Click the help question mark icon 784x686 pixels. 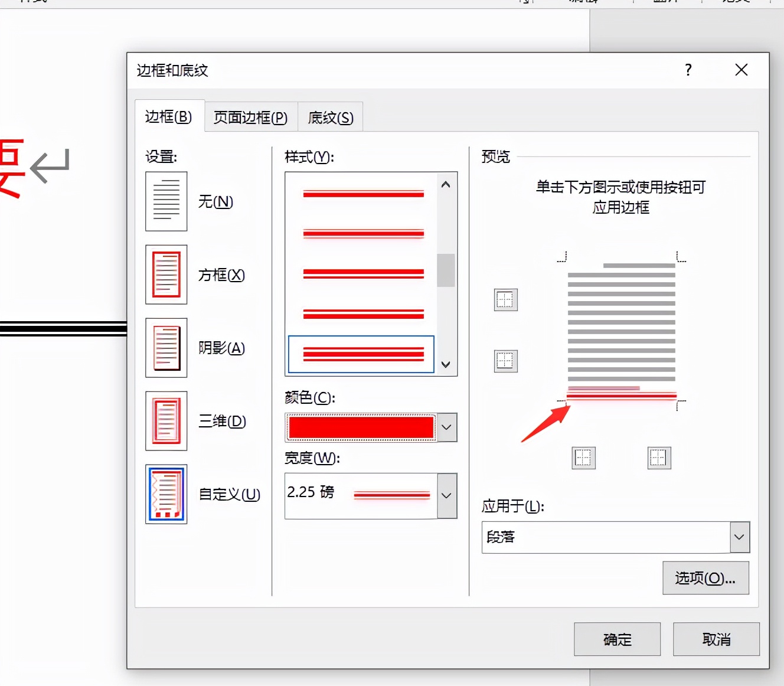click(x=688, y=70)
